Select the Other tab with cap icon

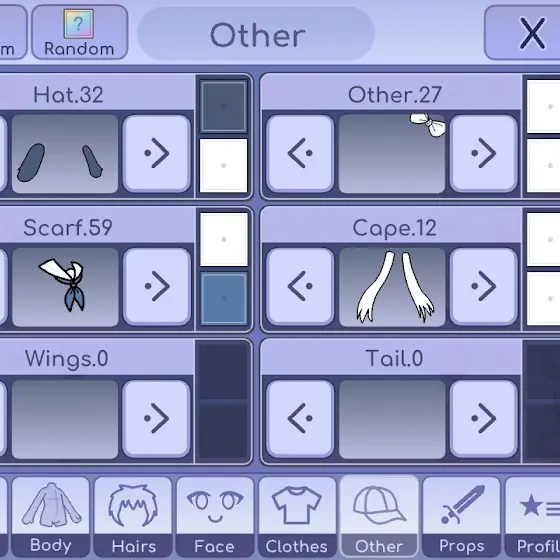pyautogui.click(x=379, y=517)
